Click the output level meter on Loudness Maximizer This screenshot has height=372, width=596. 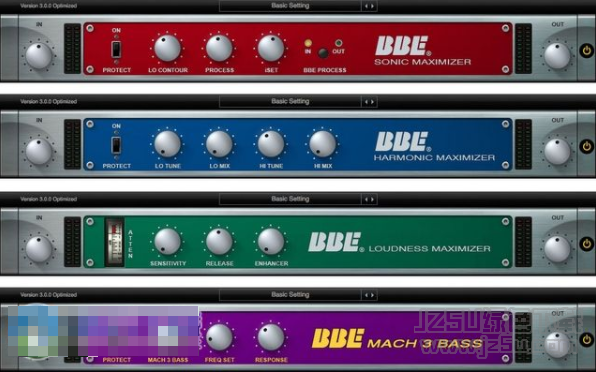tap(523, 242)
